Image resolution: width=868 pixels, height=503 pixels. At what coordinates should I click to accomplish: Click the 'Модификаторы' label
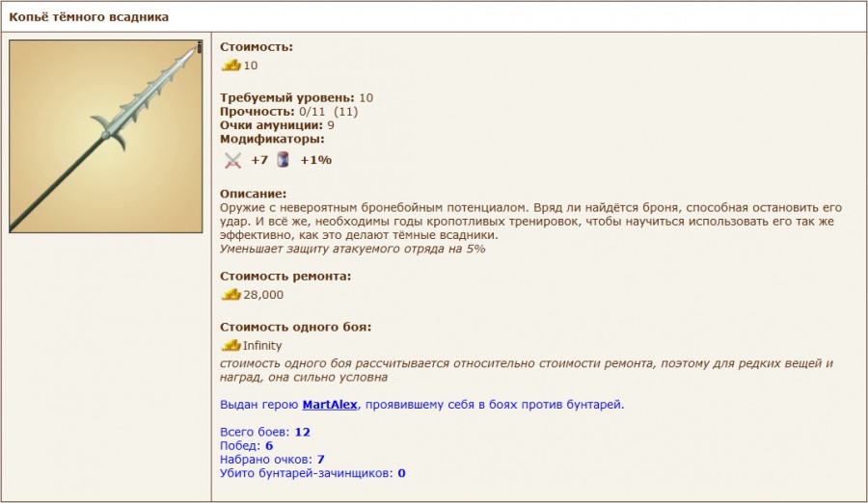pyautogui.click(x=272, y=139)
